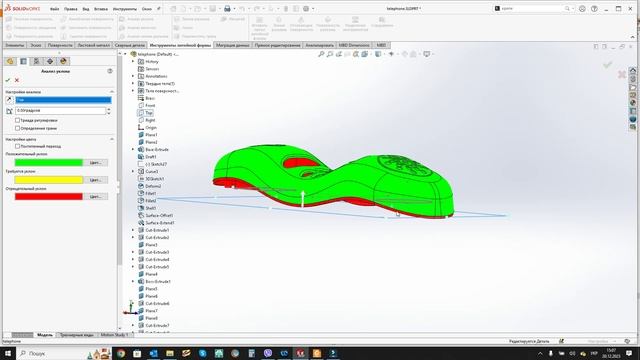This screenshot has width=640, height=360.
Task: Open the Insert (Вставка) menu
Action: tap(101, 9)
